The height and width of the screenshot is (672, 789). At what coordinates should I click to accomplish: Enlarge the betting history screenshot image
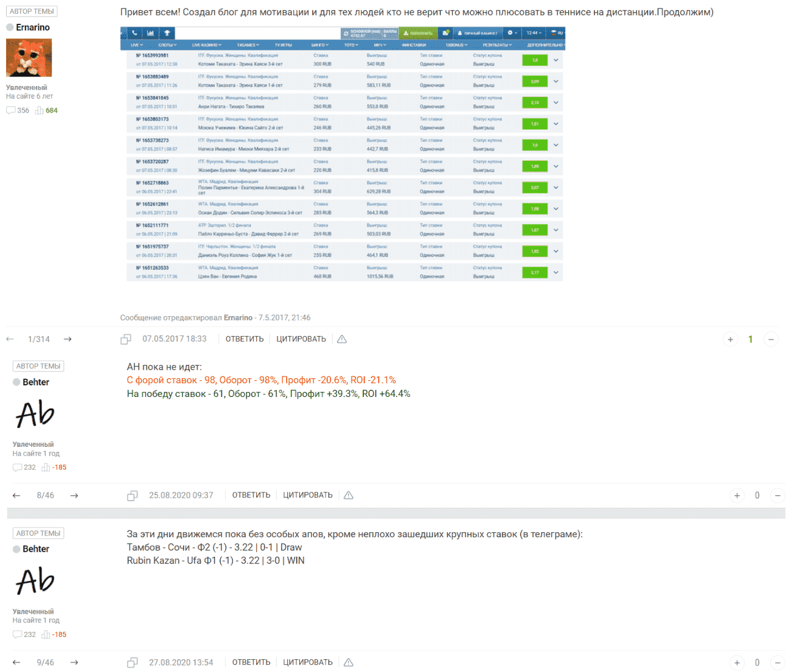point(342,154)
